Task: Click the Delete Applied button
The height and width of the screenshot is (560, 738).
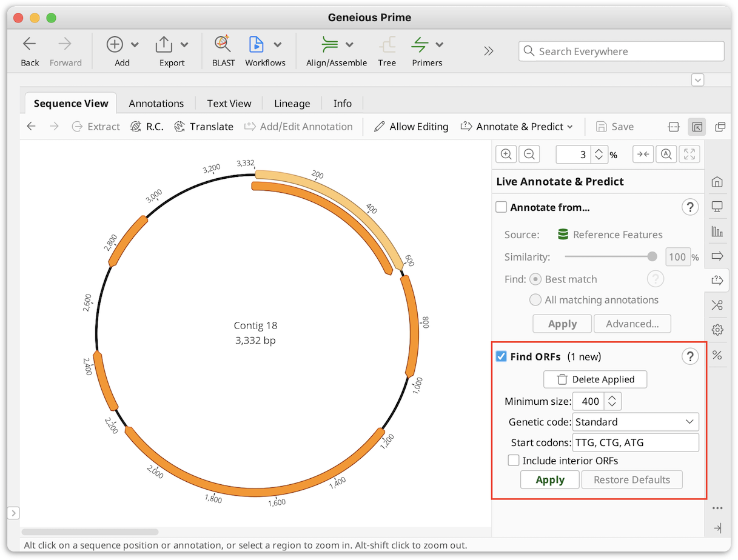Action: pos(595,379)
